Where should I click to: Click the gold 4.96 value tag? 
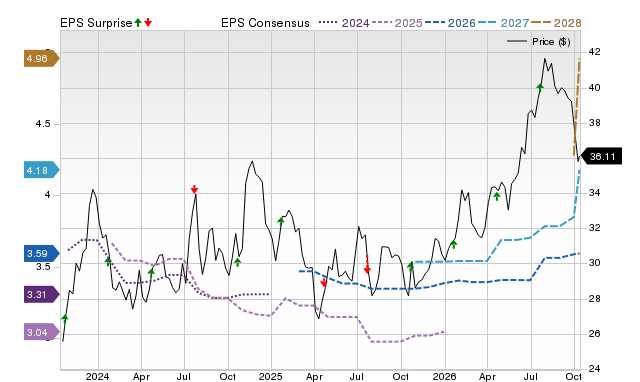click(x=41, y=59)
